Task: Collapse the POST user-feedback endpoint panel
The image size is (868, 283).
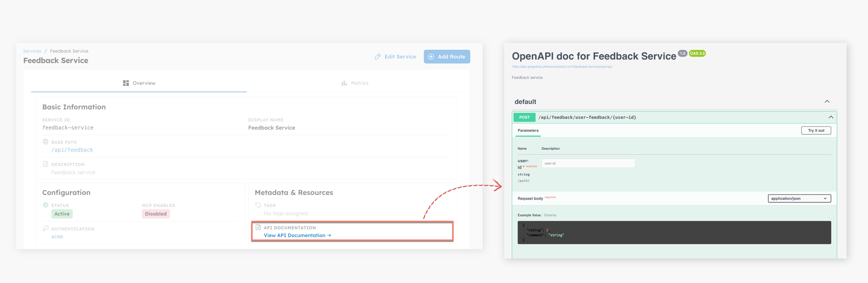Action: click(831, 117)
